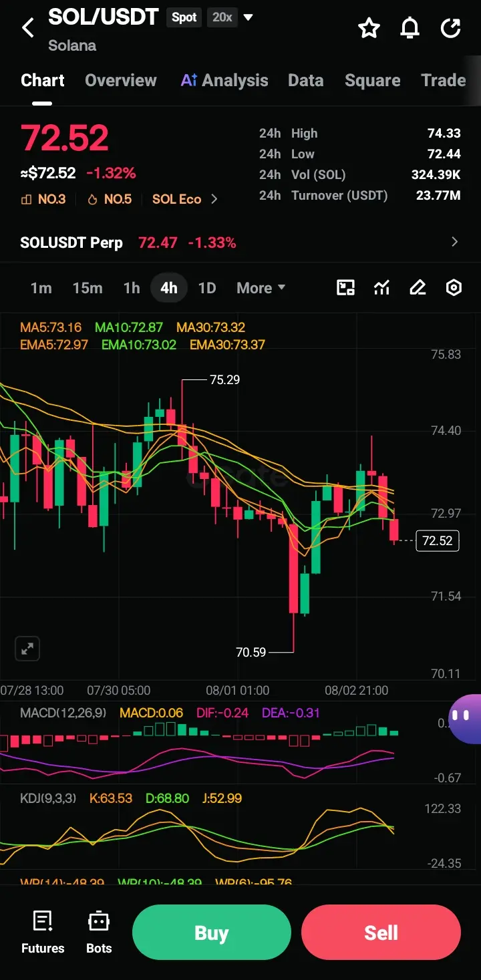Tap the Solana subtitle text
481x980 pixels.
pyautogui.click(x=72, y=46)
